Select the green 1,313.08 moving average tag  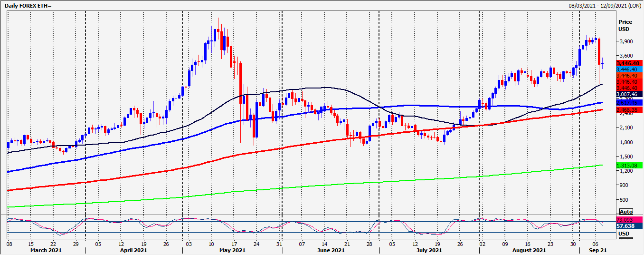629,165
